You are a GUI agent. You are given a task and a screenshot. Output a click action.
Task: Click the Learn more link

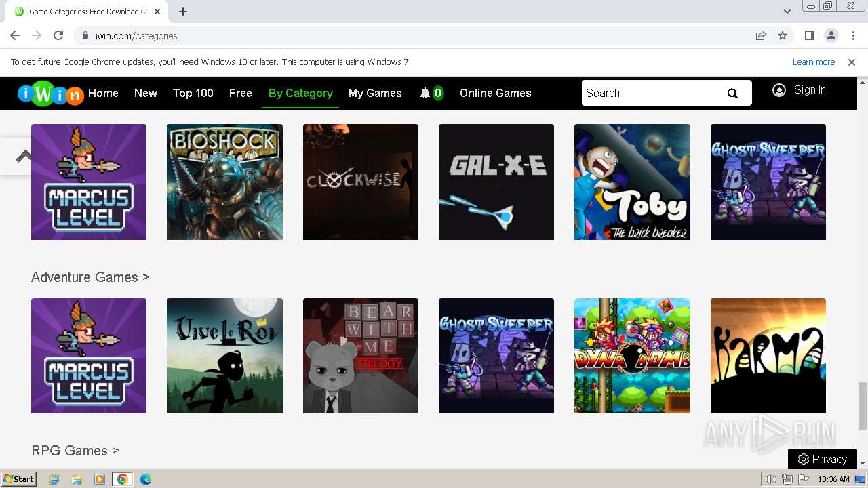(x=814, y=62)
